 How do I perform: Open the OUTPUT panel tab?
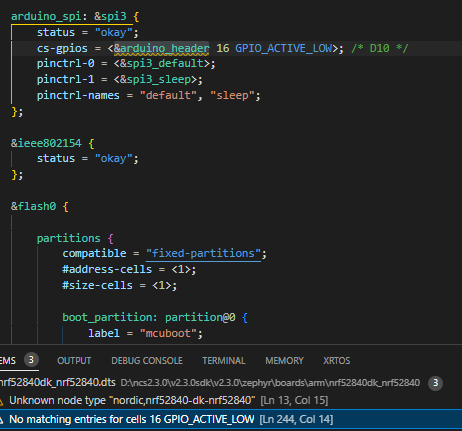coord(74,361)
